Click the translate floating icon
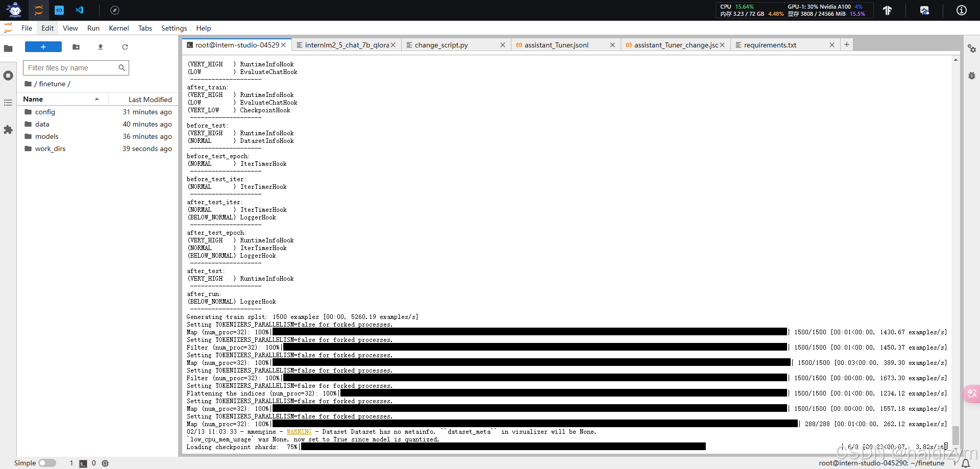This screenshot has width=980, height=469. click(971, 393)
